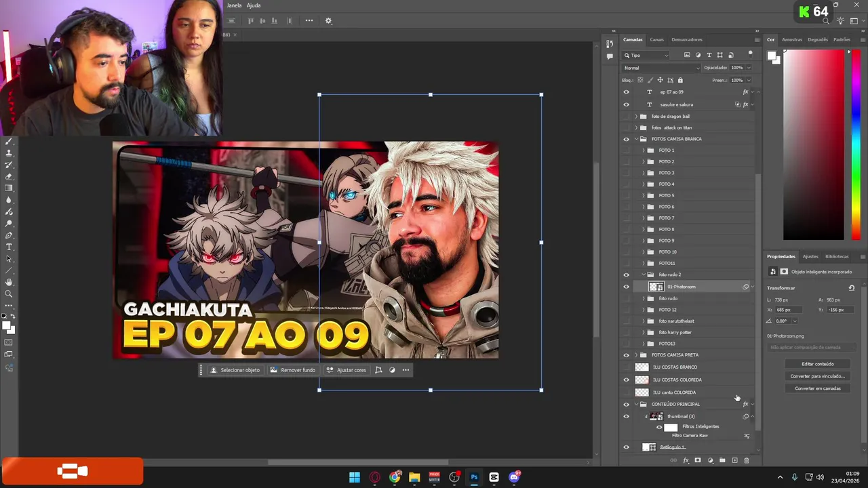Reset transform icon in Properties panel
The width and height of the screenshot is (868, 488).
point(852,288)
